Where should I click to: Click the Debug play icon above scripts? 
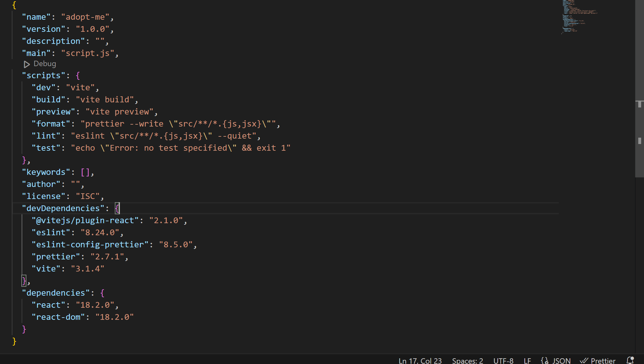pos(27,64)
